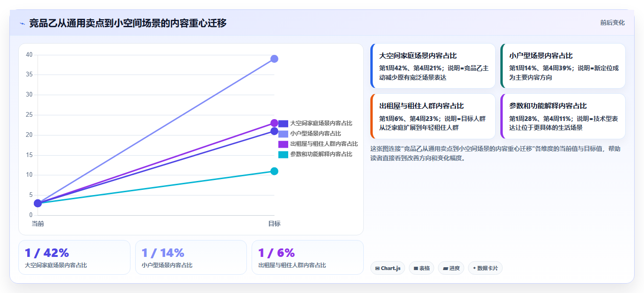The height and width of the screenshot is (293, 644).
Task: Click the page title 竞品乙从通用卖点到小空间场景
Action: click(128, 23)
